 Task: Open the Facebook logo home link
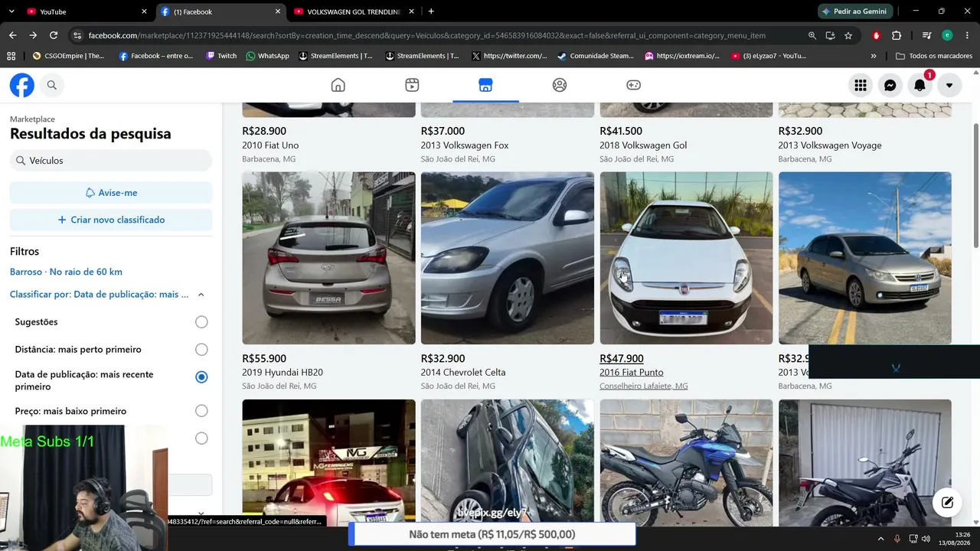22,85
